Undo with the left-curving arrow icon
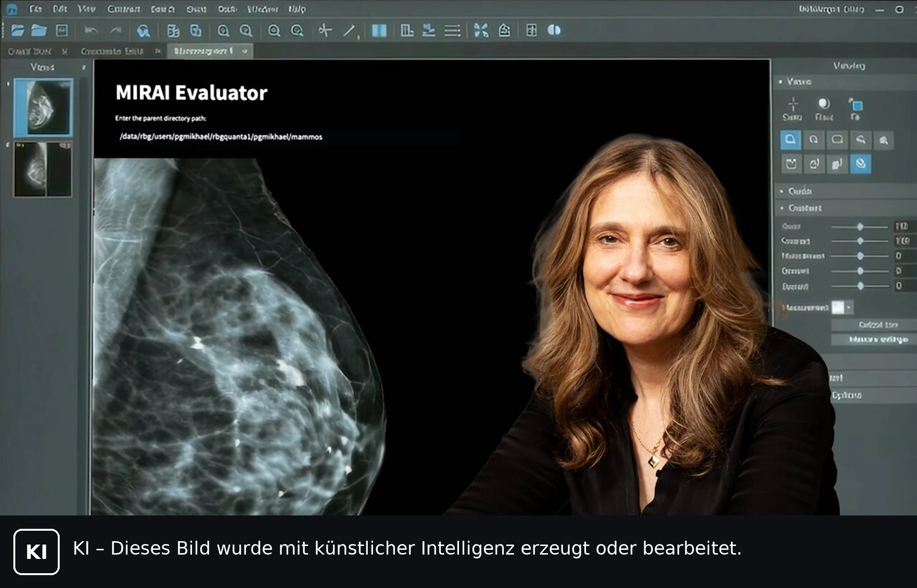Viewport: 917px width, 588px height. coord(91,31)
